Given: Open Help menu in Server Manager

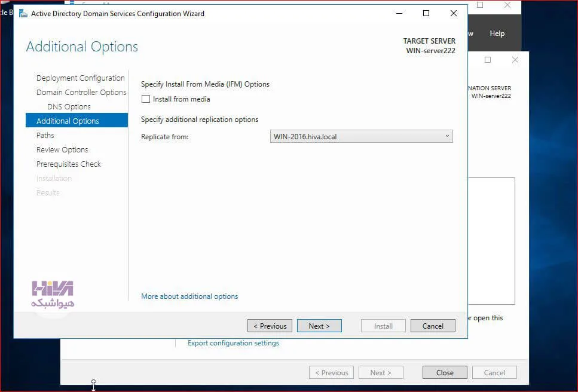Looking at the screenshot, I should [x=497, y=33].
